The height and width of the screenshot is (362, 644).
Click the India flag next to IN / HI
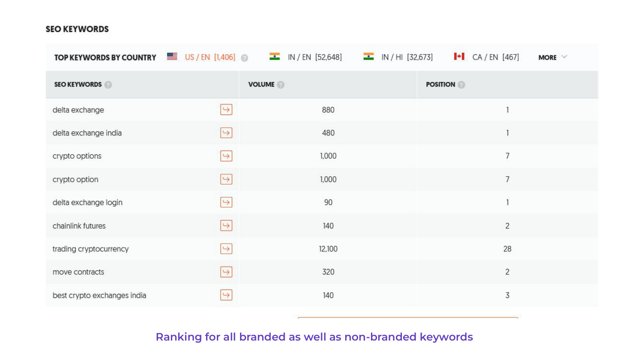pos(368,56)
